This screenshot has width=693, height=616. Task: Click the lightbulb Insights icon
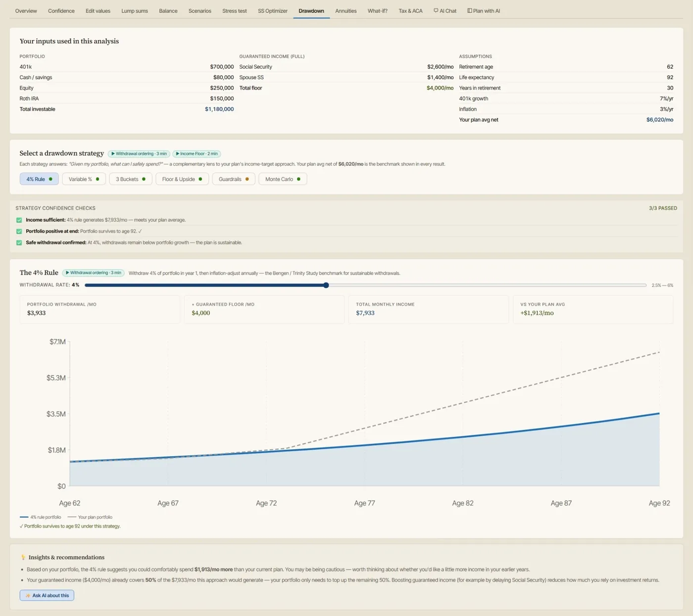coord(23,557)
